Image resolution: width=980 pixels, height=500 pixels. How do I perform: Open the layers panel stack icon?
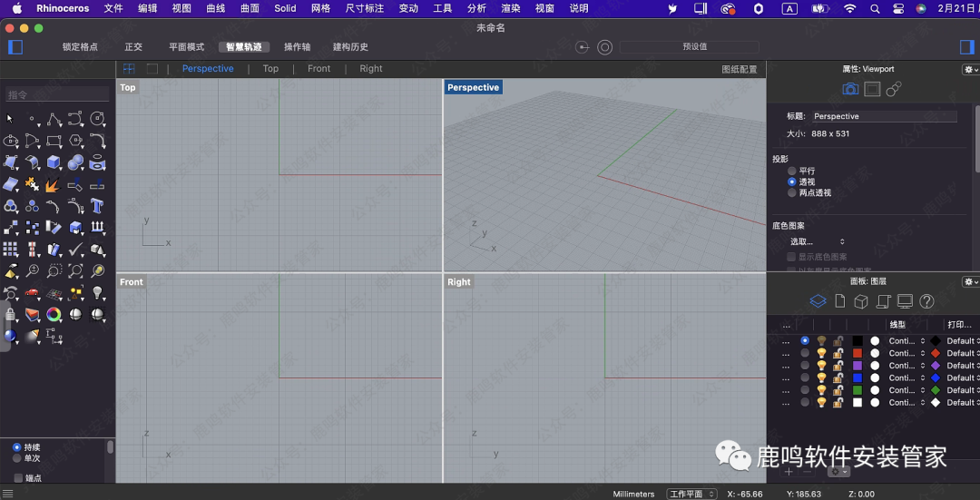coord(818,301)
